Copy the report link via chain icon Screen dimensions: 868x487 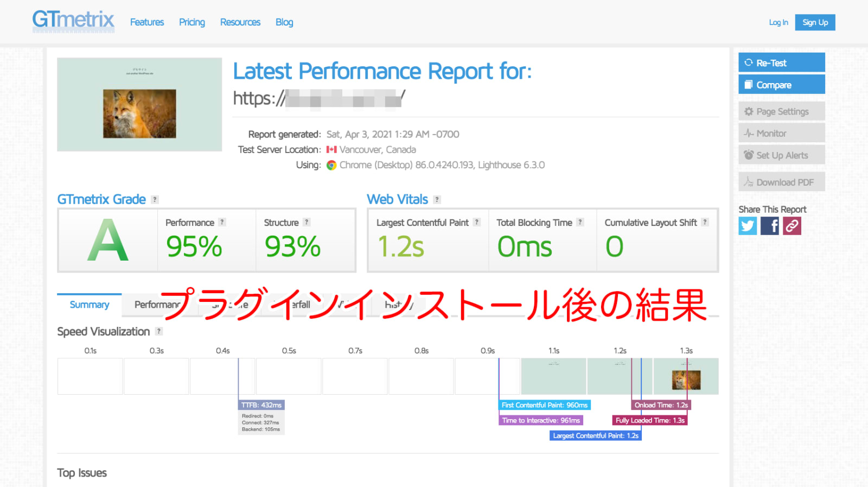pyautogui.click(x=792, y=226)
